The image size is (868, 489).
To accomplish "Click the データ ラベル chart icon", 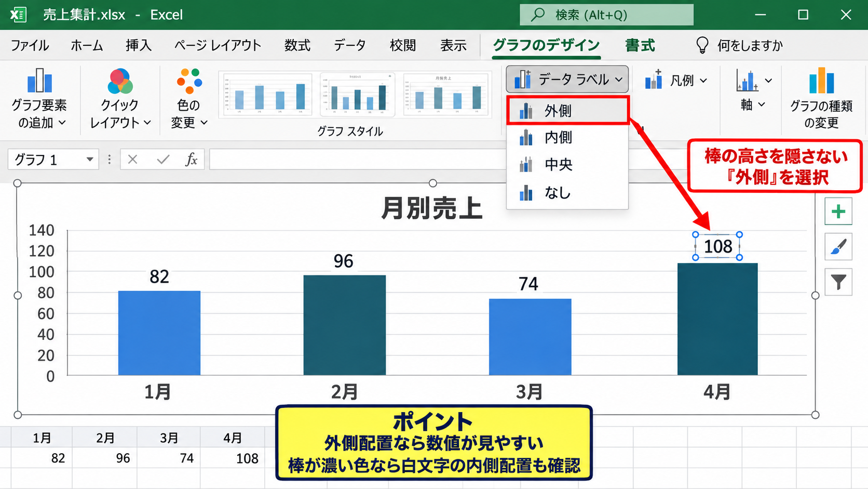I will coord(522,80).
